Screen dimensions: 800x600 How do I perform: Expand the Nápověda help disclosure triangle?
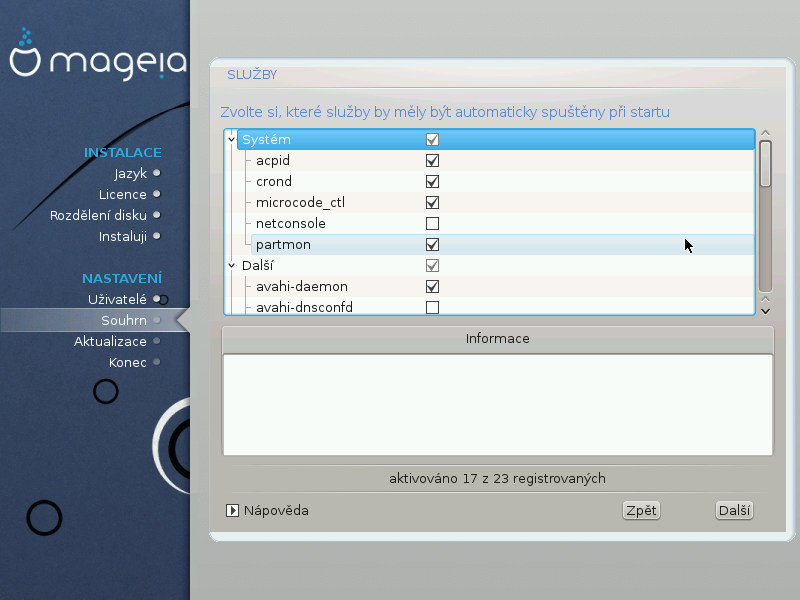tap(232, 511)
